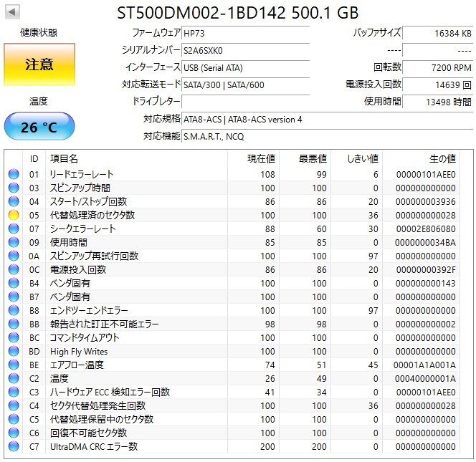The image size is (476, 462).
Task: Click threshold 97 in エンドツーエンドエラー row
Action: point(373,310)
